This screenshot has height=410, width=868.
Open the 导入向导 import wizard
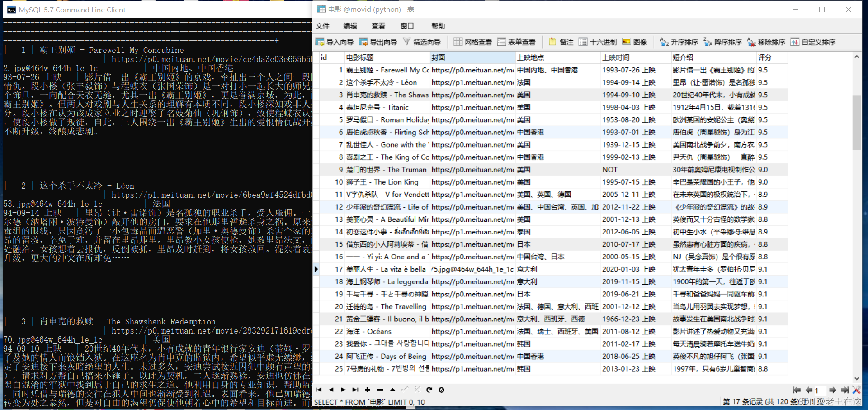335,42
